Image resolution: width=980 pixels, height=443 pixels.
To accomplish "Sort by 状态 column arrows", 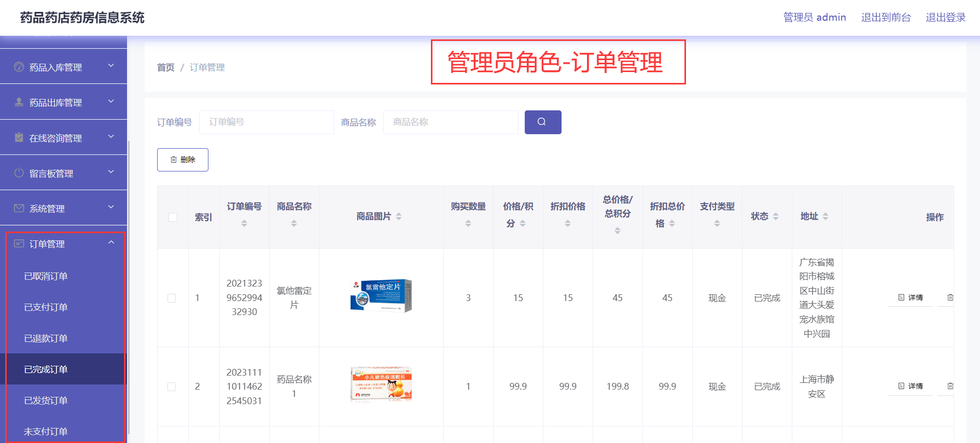I will pos(776,217).
